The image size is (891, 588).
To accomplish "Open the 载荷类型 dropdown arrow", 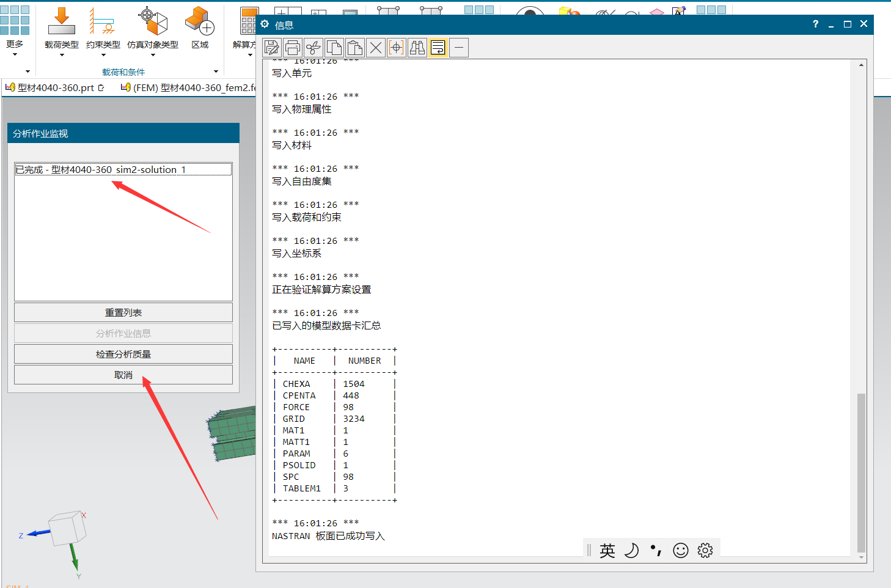I will tap(61, 53).
